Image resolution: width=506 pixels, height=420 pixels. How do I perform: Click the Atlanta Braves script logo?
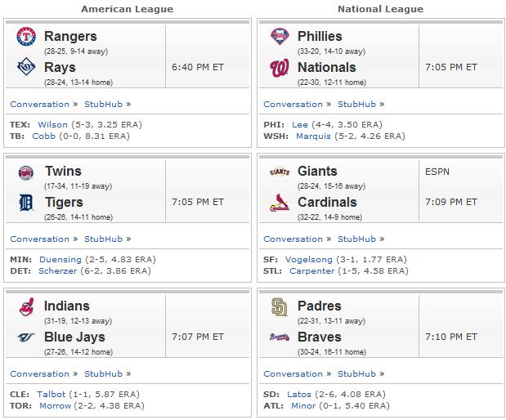click(280, 337)
